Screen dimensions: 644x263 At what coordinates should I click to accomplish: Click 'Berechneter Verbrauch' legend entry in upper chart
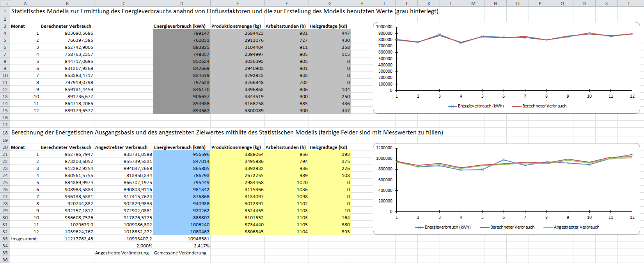pos(544,106)
